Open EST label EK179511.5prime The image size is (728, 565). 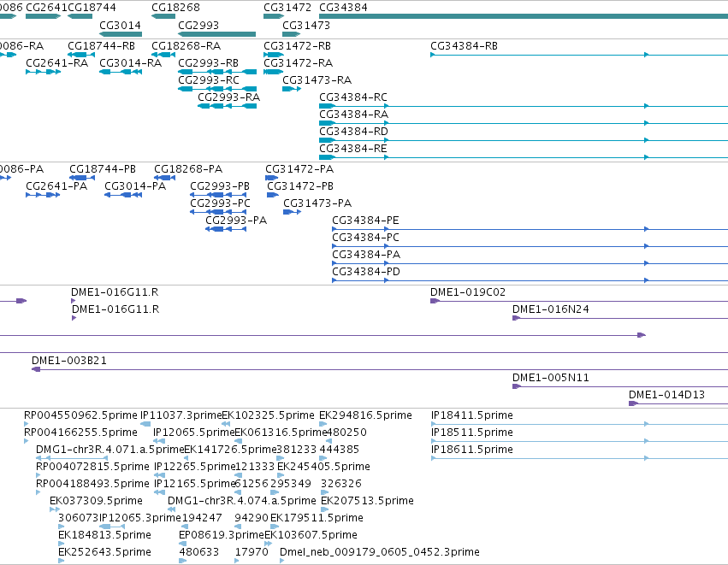click(x=317, y=518)
